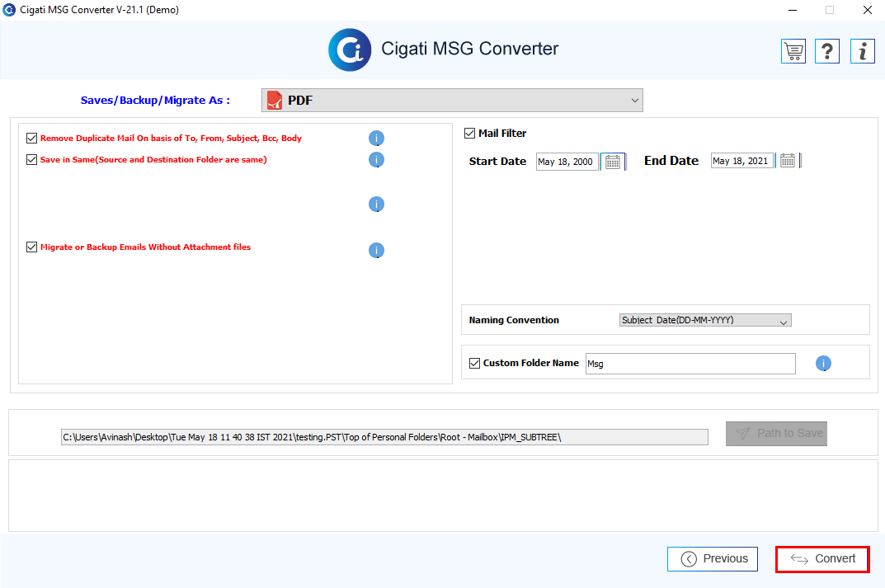This screenshot has width=885, height=588.
Task: Click info icon beside Custom Folder Name
Action: coord(823,364)
